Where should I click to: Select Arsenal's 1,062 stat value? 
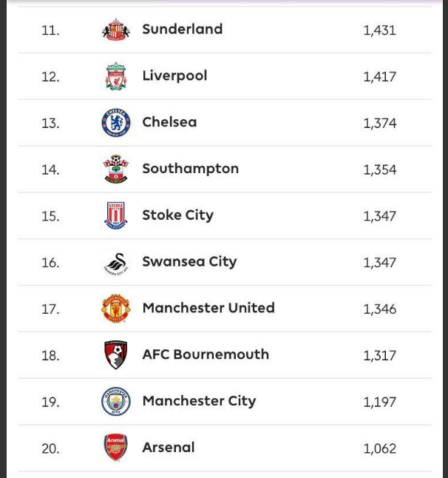coord(380,448)
